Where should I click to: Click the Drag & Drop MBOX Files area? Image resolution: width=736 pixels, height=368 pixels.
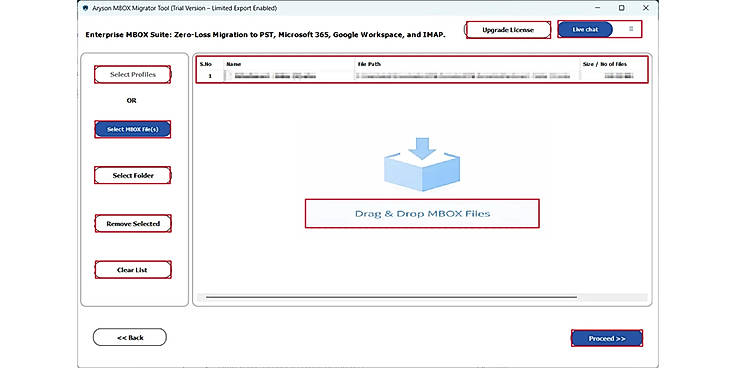pyautogui.click(x=422, y=214)
